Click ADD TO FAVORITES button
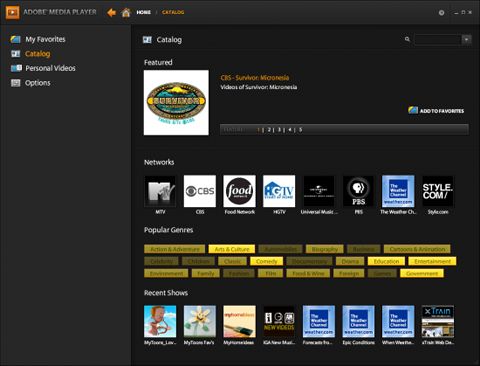The image size is (480, 366). pyautogui.click(x=436, y=111)
